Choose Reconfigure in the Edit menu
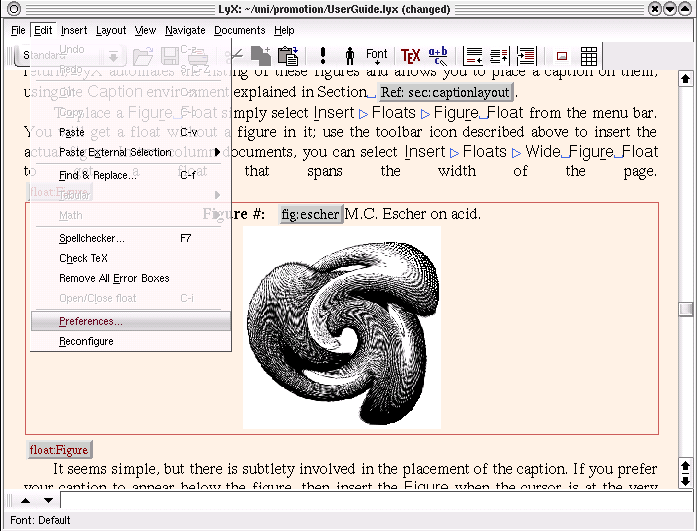Viewport: 697px width, 531px height. 131,341
